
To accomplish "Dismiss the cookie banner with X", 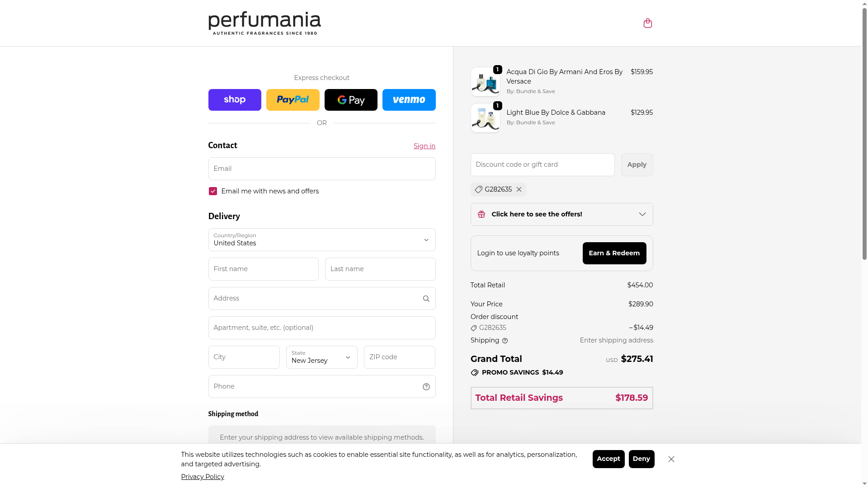I will [671, 459].
